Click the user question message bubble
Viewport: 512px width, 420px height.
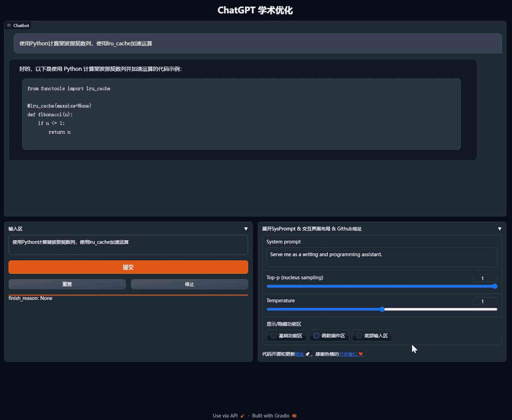(258, 43)
